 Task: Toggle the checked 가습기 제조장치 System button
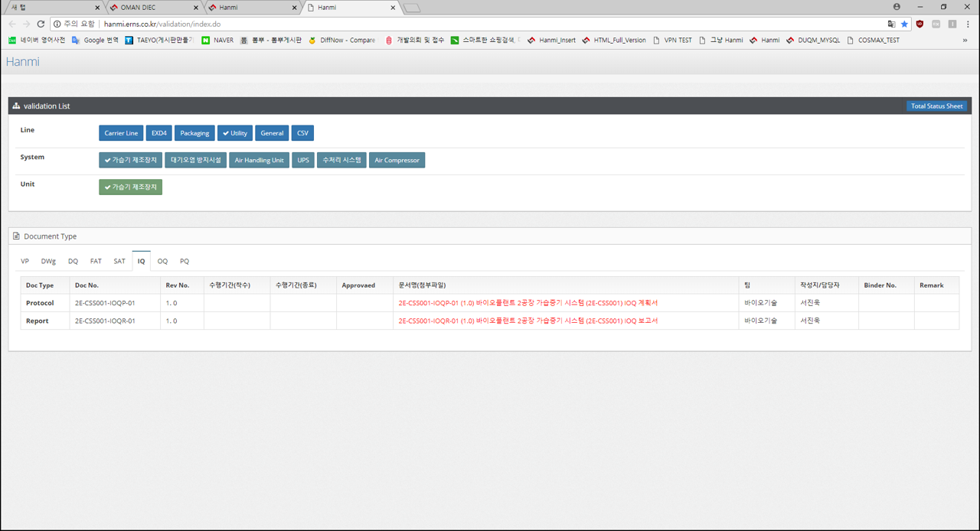[x=130, y=160]
